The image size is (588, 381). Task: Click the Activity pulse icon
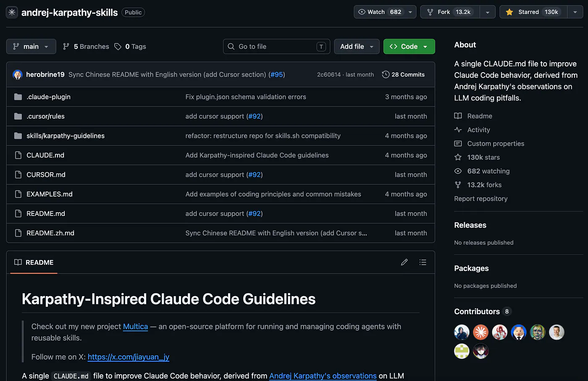click(x=458, y=130)
